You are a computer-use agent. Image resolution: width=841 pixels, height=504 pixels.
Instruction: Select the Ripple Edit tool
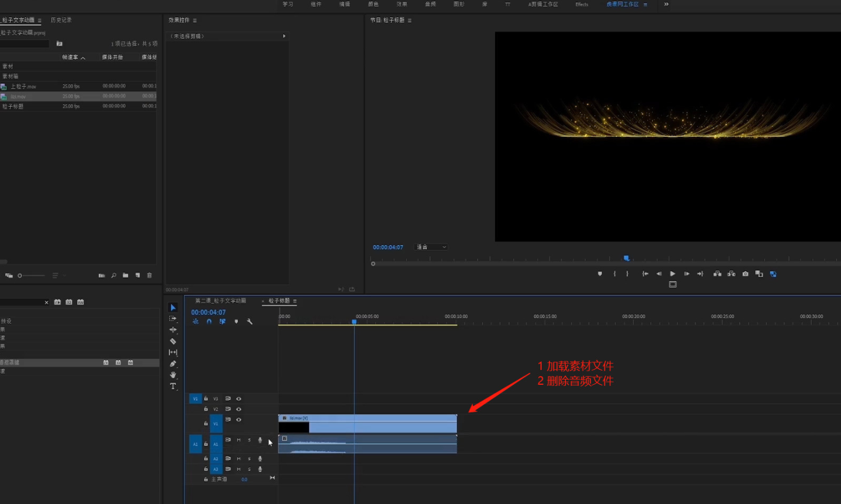pos(173,330)
